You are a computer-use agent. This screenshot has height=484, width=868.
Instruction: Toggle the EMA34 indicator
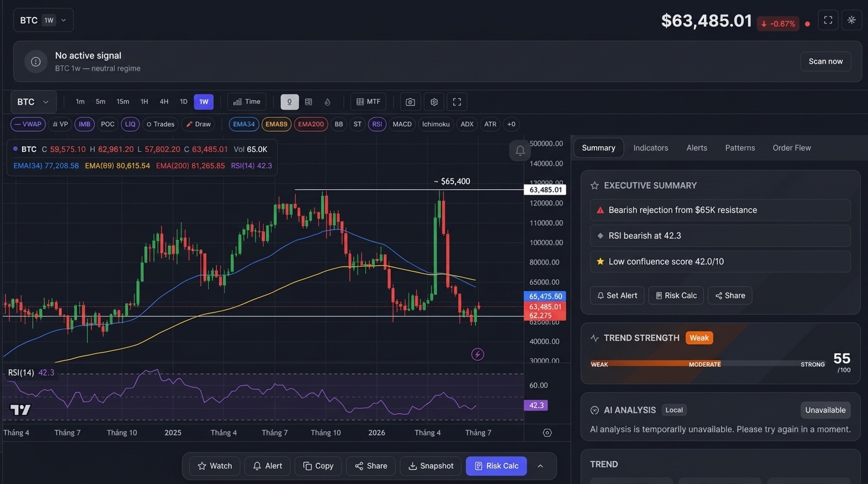point(244,124)
